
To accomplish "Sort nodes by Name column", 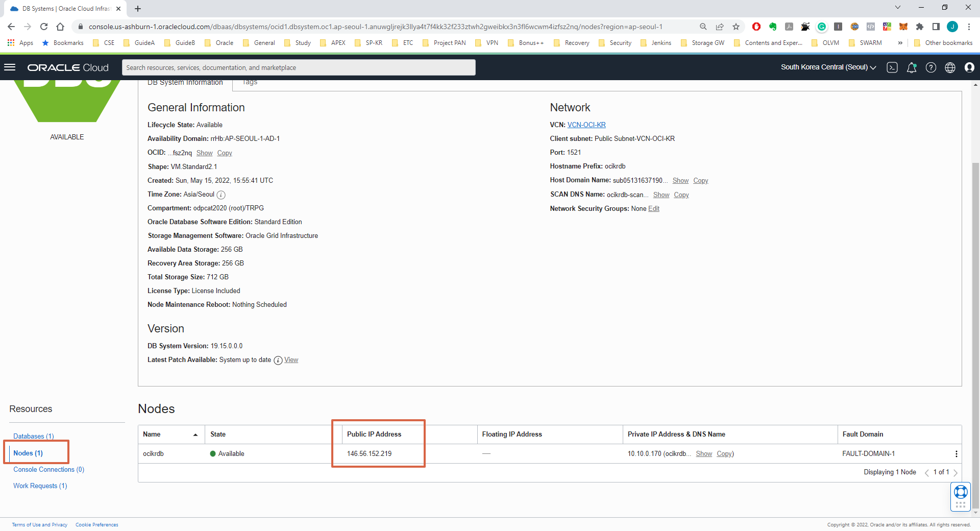I will (170, 435).
